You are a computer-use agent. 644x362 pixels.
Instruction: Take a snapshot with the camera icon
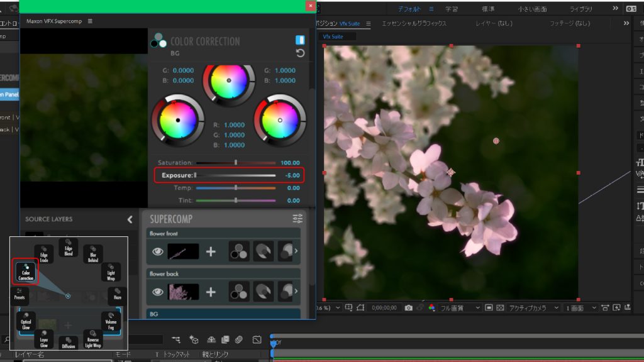coord(409,307)
